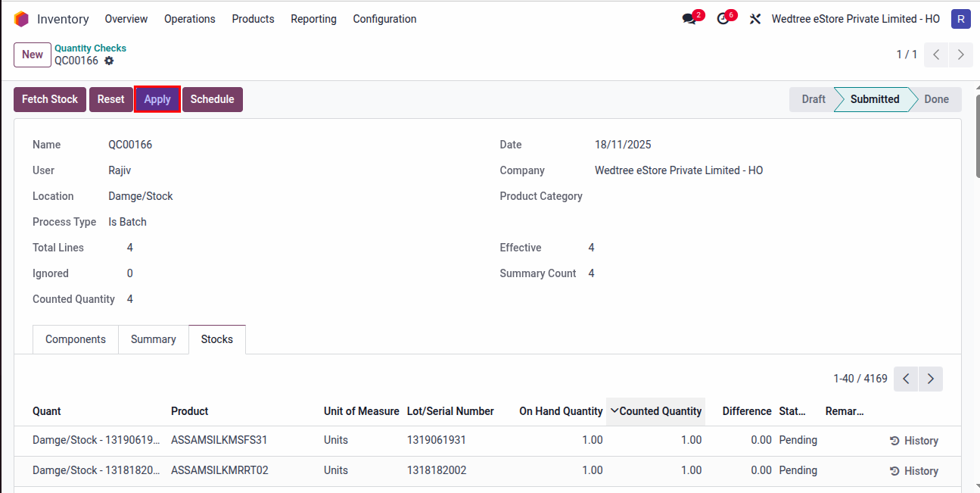Open the Configuration menu
Viewport: 980px width, 493px height.
(x=384, y=19)
